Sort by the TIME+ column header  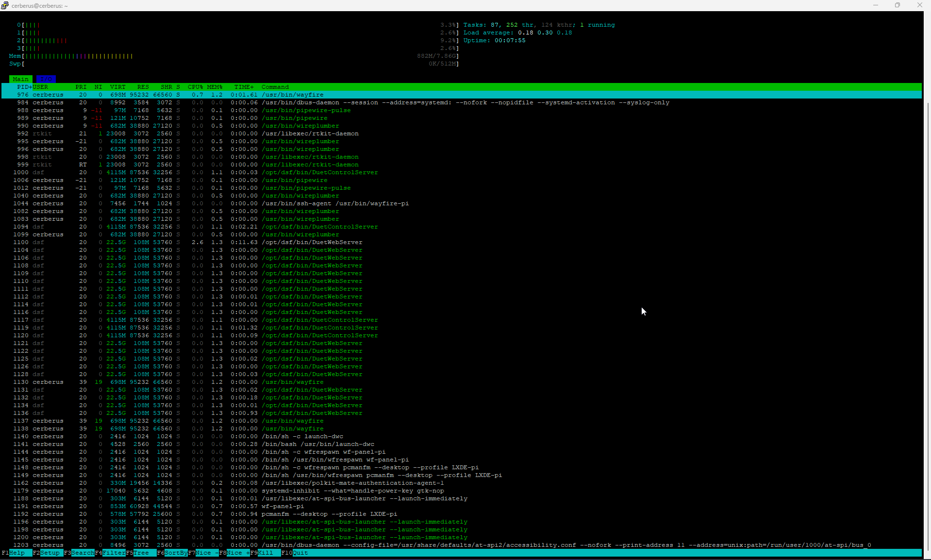pyautogui.click(x=244, y=87)
